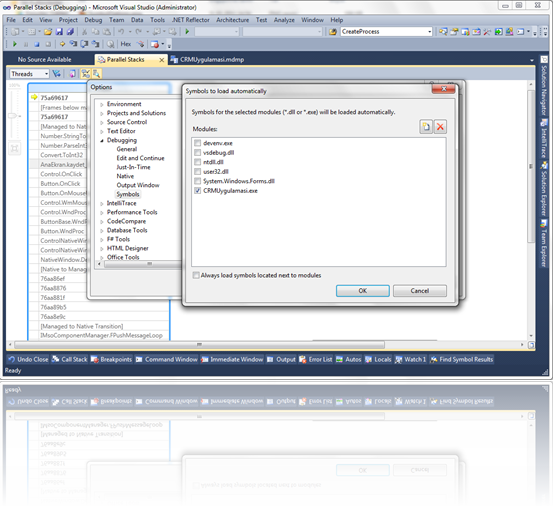
Task: Click OK in Symbols dialog
Action: click(363, 291)
